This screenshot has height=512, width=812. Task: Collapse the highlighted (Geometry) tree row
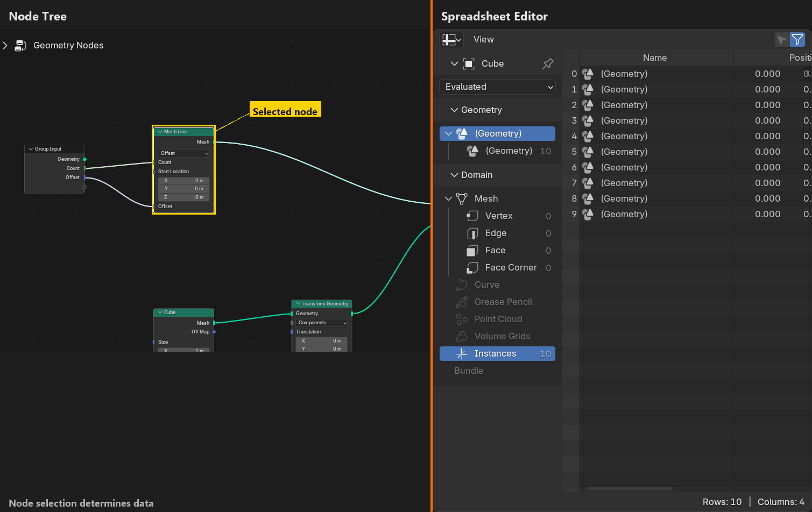point(448,133)
